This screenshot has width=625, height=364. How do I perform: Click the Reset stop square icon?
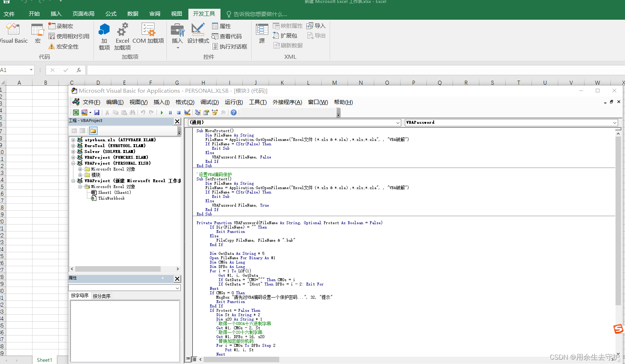pos(179,112)
